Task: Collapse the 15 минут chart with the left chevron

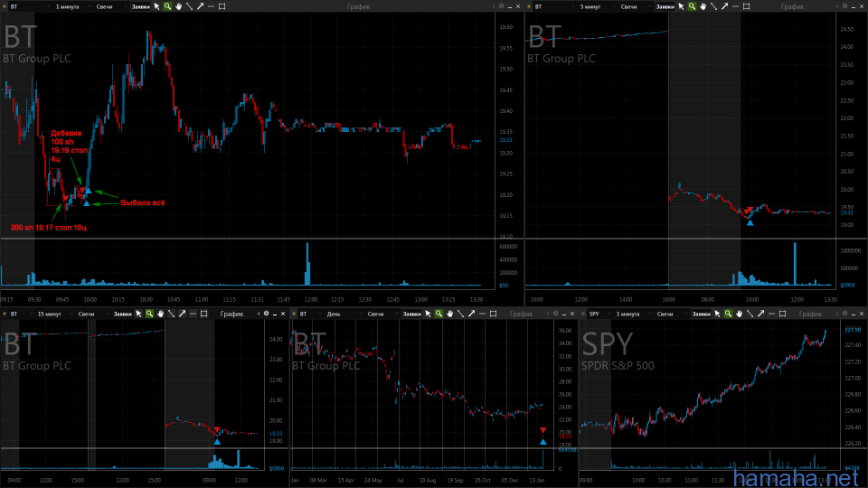Action: pyautogui.click(x=259, y=314)
